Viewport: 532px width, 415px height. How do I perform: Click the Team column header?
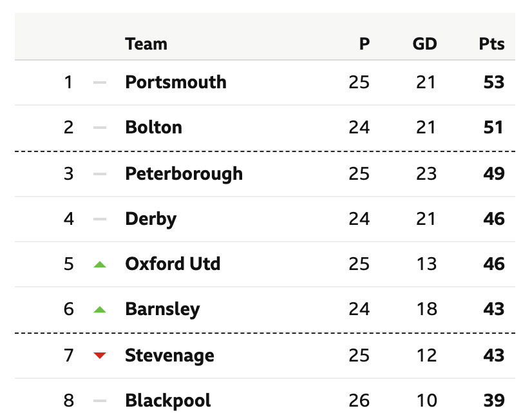pyautogui.click(x=146, y=44)
